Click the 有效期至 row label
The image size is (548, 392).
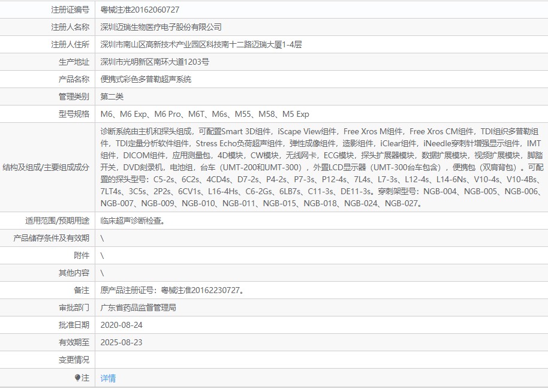pos(74,342)
